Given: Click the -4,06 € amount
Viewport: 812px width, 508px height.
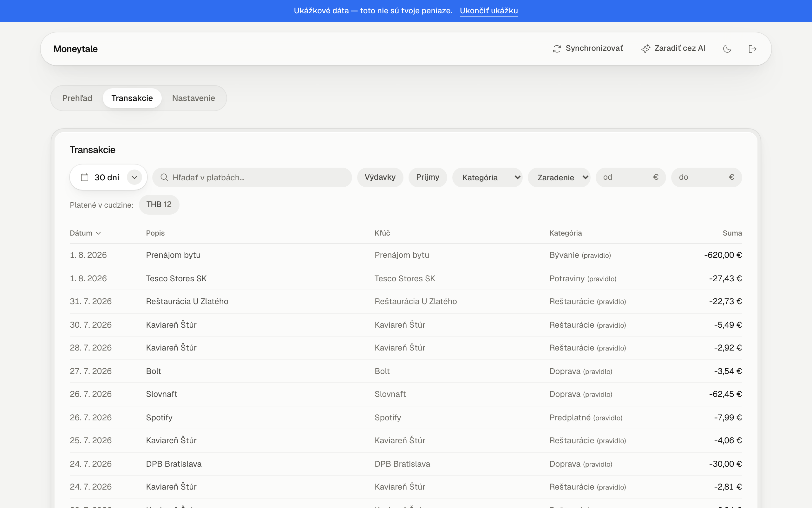Looking at the screenshot, I should [x=728, y=440].
